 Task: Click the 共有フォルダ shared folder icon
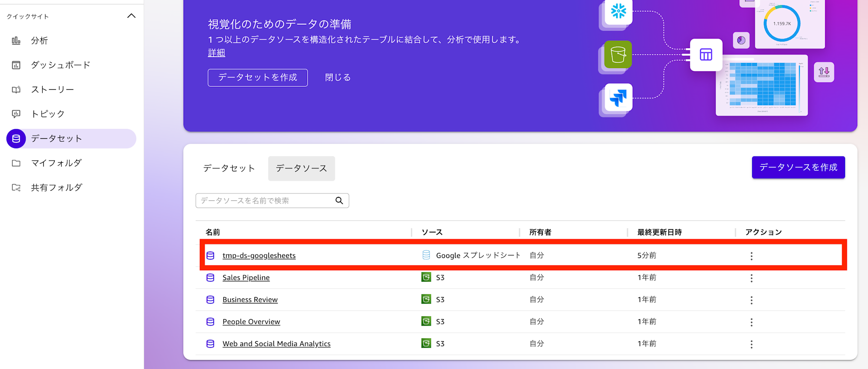(16, 188)
